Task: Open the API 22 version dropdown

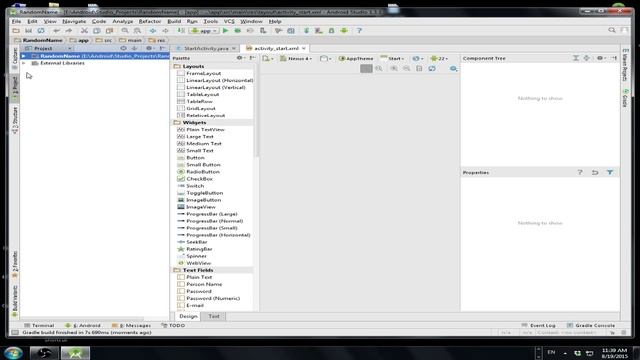Action: pyautogui.click(x=439, y=59)
